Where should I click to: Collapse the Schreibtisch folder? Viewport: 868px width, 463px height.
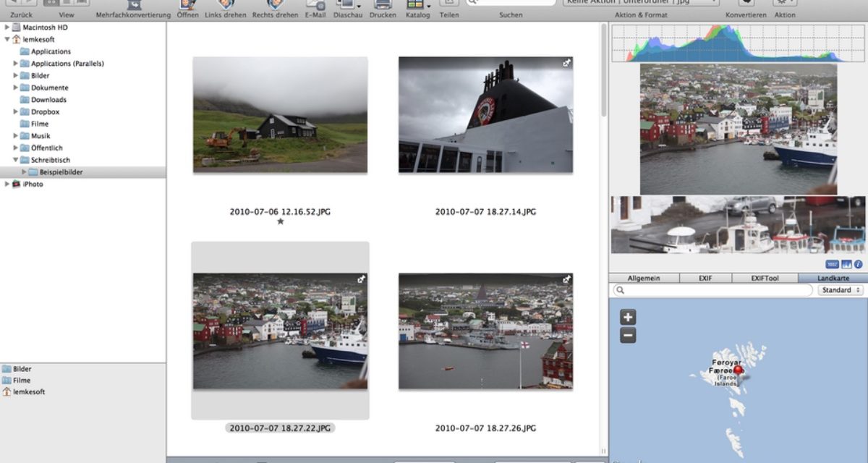tap(16, 160)
